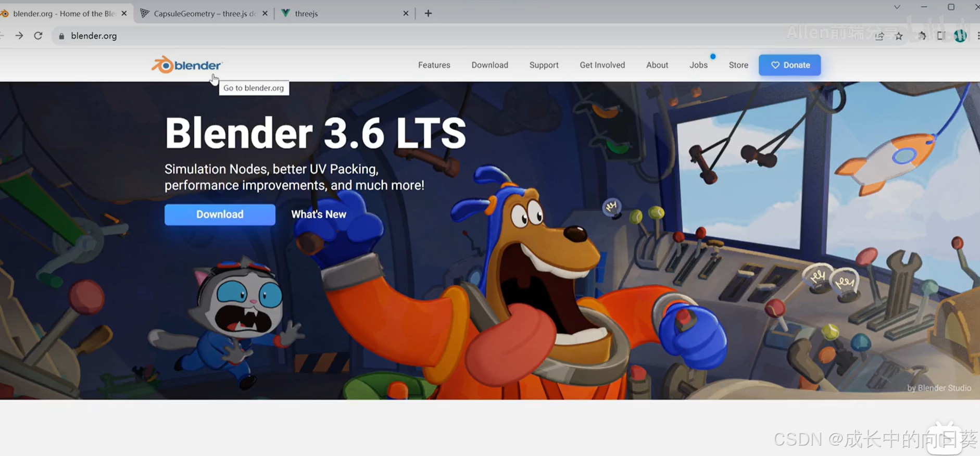This screenshot has height=456, width=980.
Task: Open the Support nav link
Action: tap(544, 65)
